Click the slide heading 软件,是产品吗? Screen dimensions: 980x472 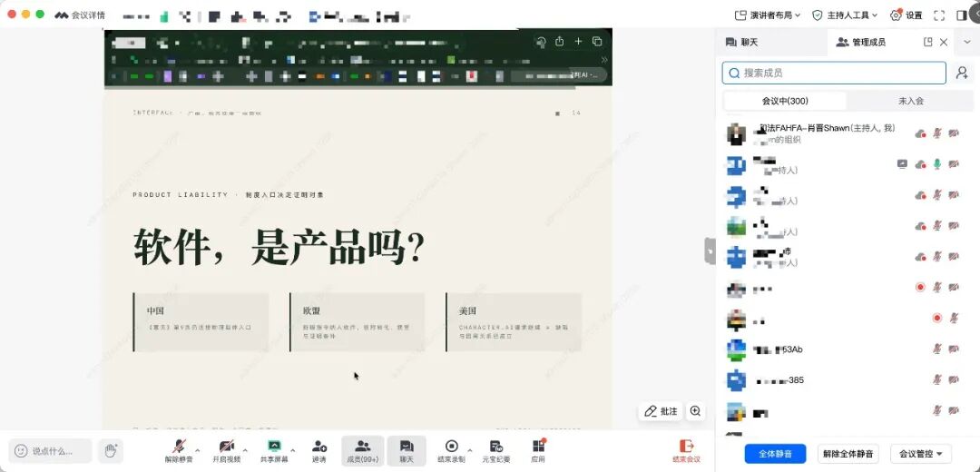click(279, 248)
